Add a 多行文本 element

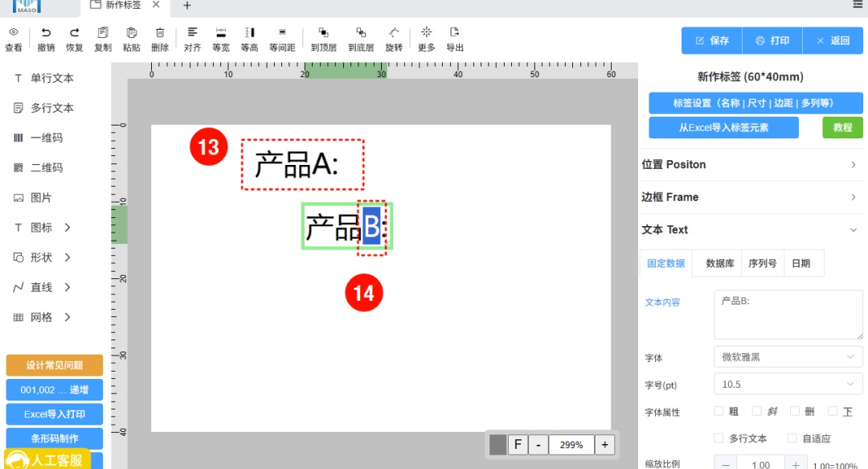43,108
